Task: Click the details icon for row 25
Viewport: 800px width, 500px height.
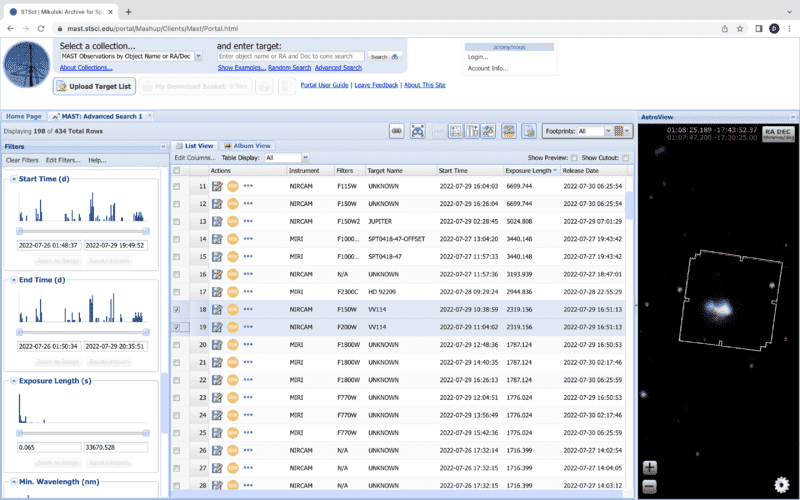Action: point(217,433)
